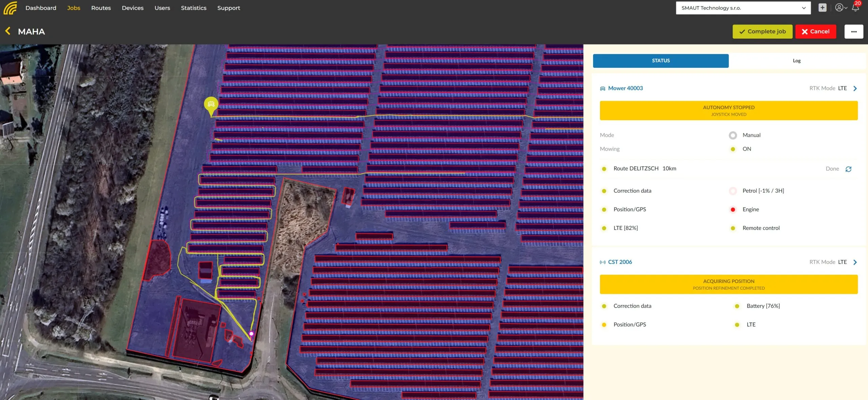Expand CST 2006 details chevron
The width and height of the screenshot is (868, 400).
855,262
